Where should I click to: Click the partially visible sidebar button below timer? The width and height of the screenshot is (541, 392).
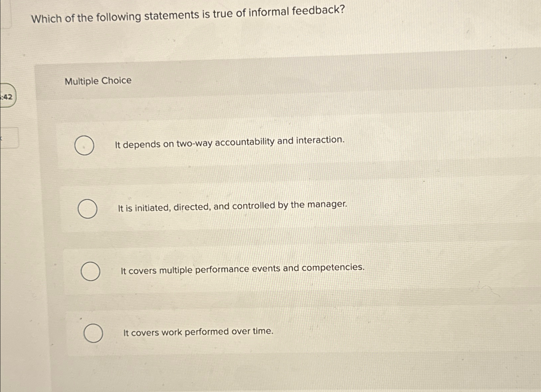point(9,138)
